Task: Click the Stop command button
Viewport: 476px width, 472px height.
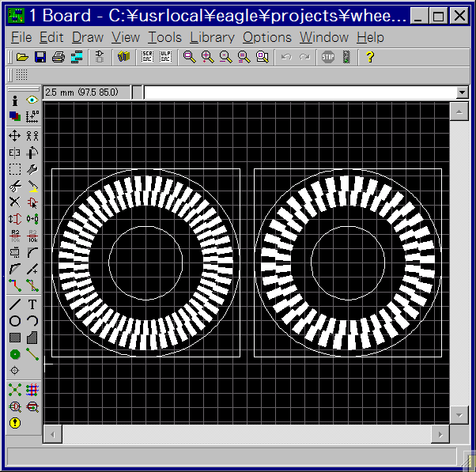Action: pos(327,57)
